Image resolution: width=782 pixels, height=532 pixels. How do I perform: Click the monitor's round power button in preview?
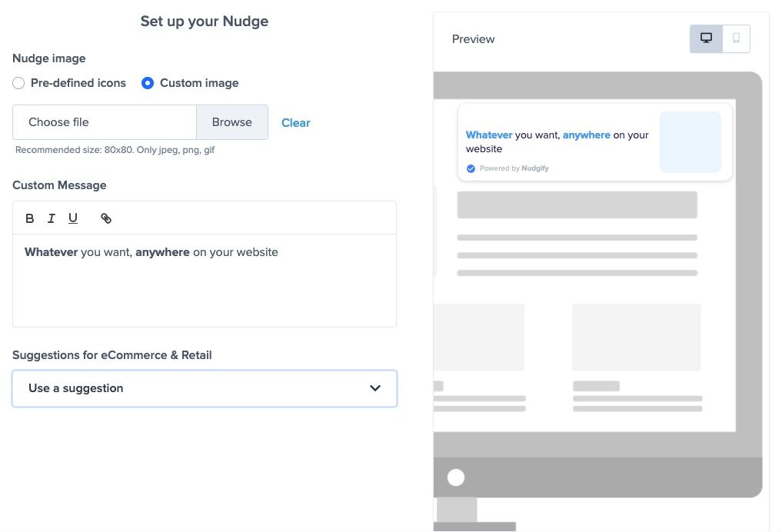tap(456, 477)
